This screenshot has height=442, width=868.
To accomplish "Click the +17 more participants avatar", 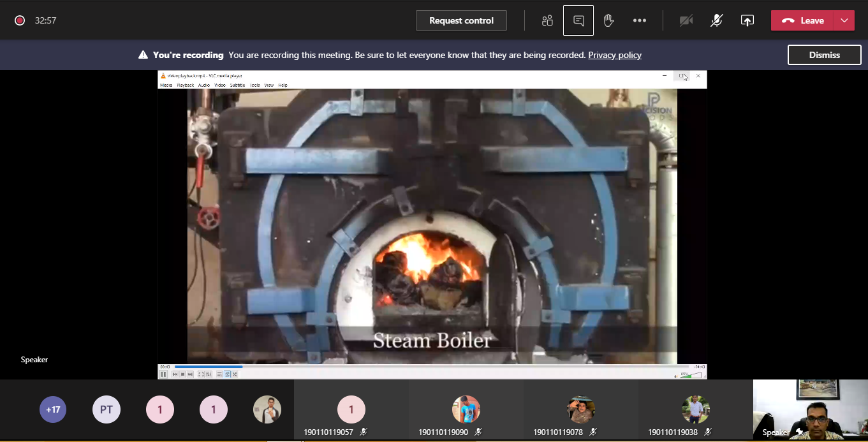I will [x=53, y=409].
